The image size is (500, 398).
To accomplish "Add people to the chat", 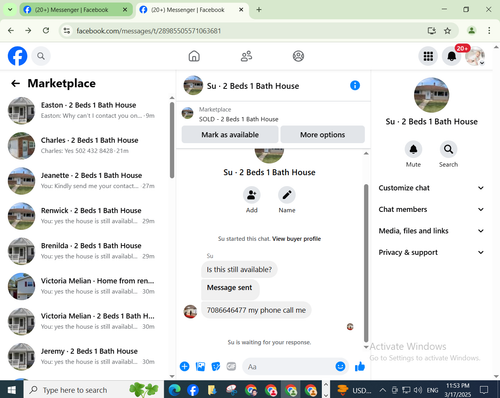I will tap(252, 195).
